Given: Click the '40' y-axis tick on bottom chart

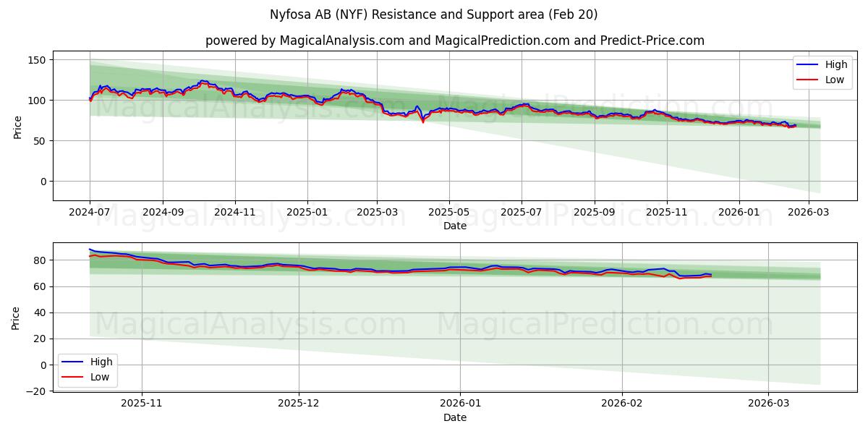Looking at the screenshot, I should click(41, 312).
